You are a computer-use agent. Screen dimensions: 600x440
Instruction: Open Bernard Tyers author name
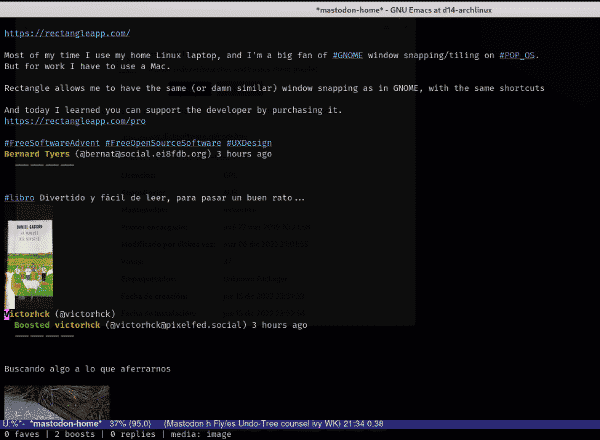[37, 154]
